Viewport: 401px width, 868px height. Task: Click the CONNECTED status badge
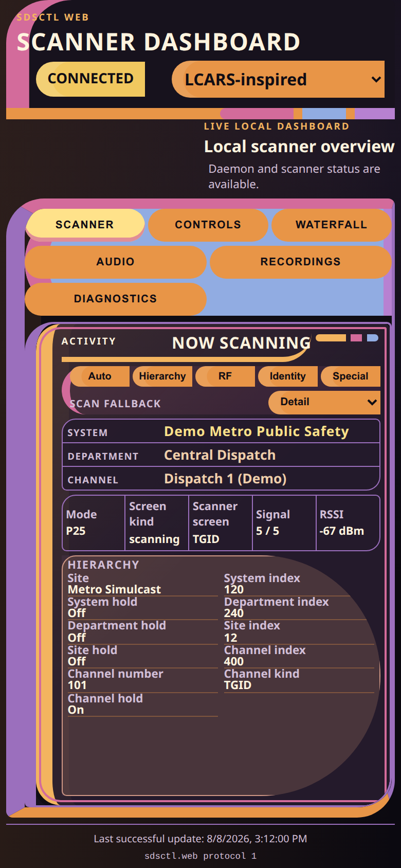click(x=90, y=79)
